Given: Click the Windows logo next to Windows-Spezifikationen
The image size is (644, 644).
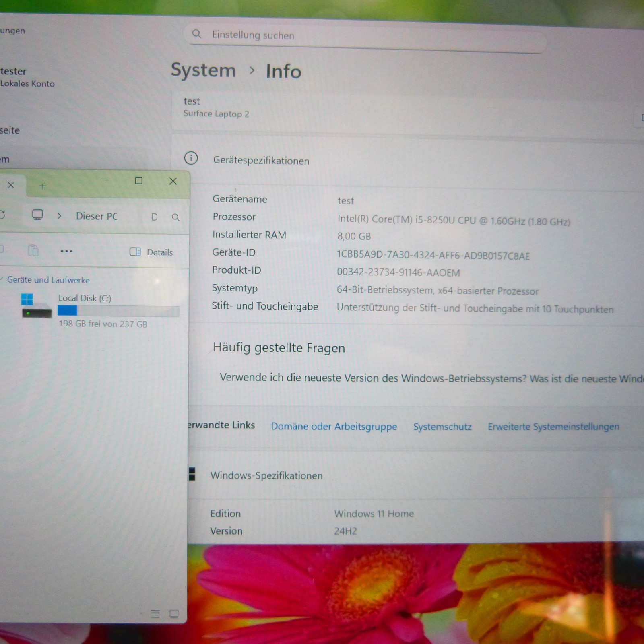Looking at the screenshot, I should point(192,474).
